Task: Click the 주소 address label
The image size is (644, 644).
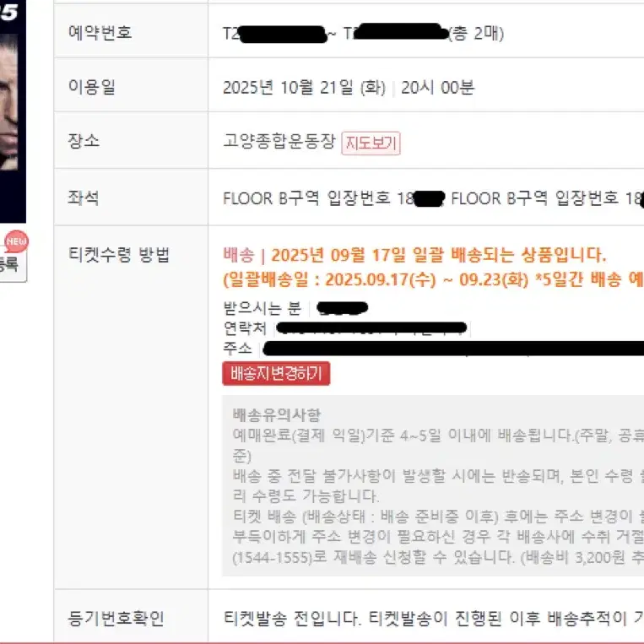Action: click(237, 349)
